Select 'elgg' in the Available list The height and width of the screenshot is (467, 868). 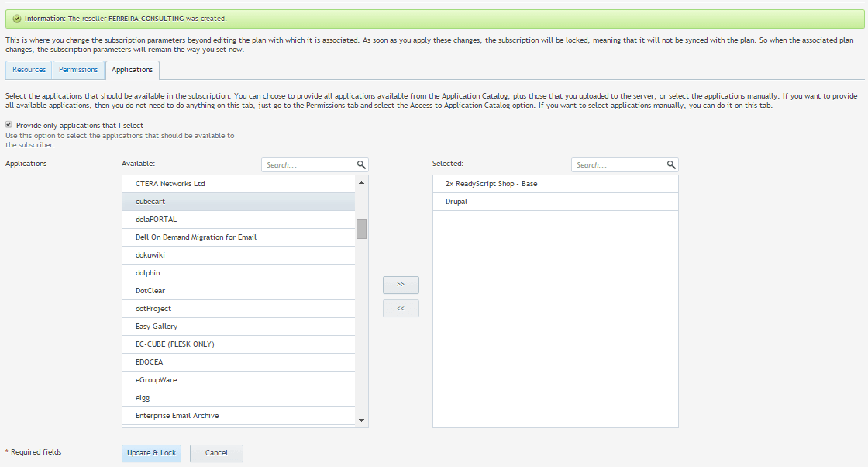point(239,398)
